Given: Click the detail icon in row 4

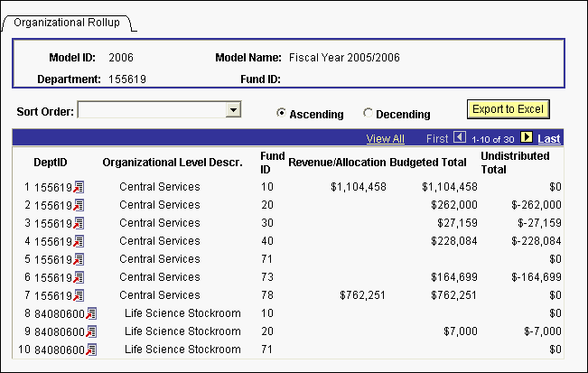Looking at the screenshot, I should tap(79, 241).
